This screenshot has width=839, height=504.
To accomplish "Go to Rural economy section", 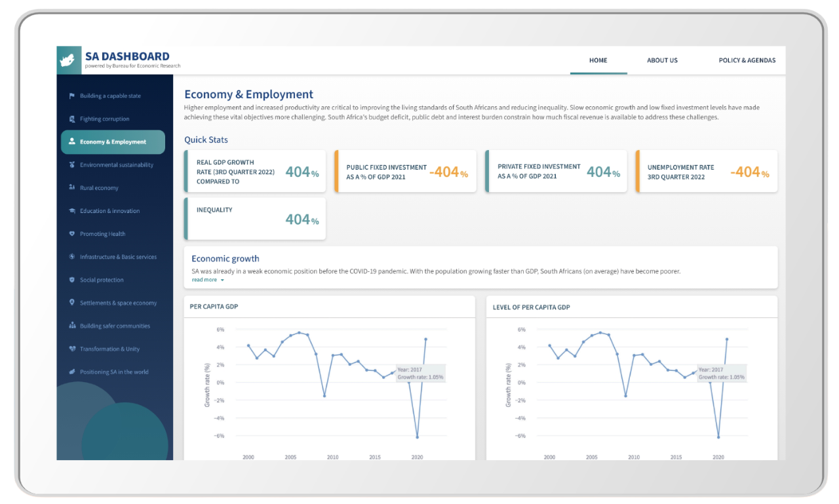I will pyautogui.click(x=99, y=188).
